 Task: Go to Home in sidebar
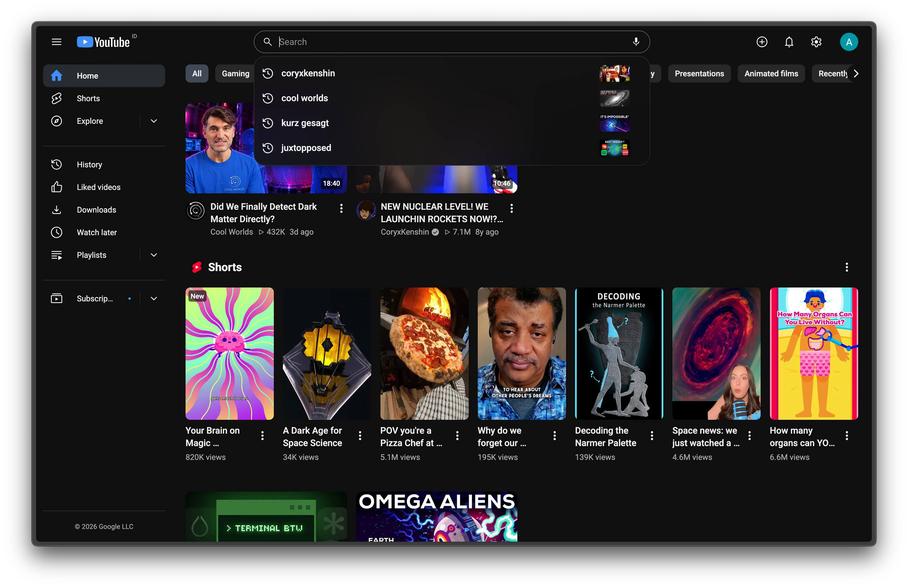tap(104, 75)
